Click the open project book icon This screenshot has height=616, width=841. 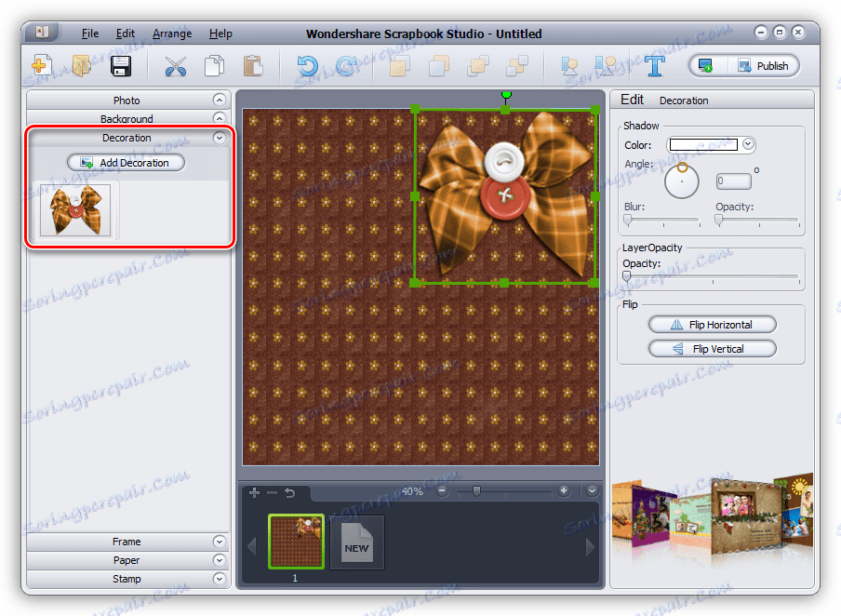[82, 66]
